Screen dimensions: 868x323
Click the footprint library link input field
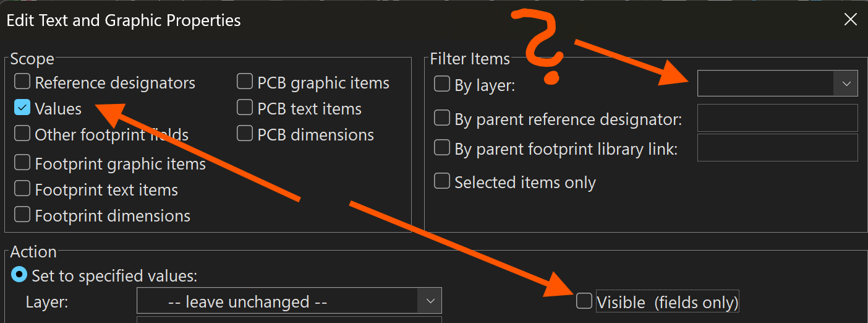pyautogui.click(x=777, y=147)
